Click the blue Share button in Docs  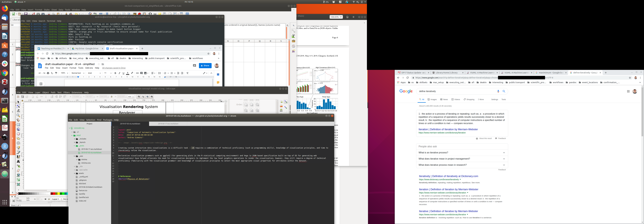click(205, 65)
